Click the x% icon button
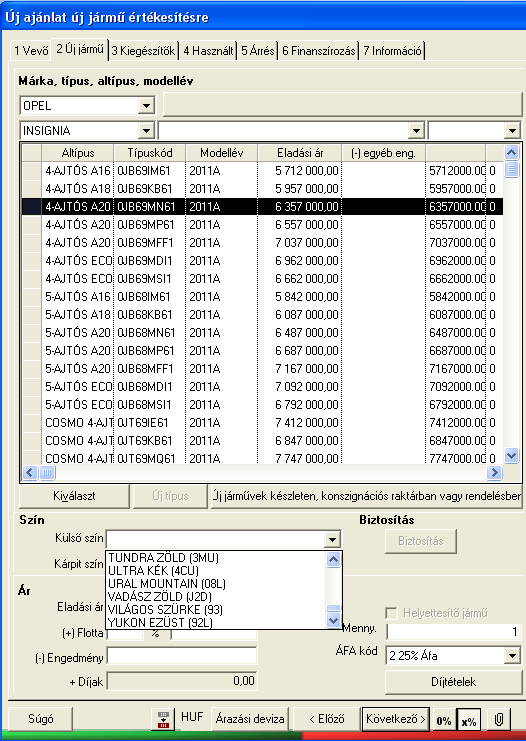This screenshot has height=741, width=526. pyautogui.click(x=469, y=720)
